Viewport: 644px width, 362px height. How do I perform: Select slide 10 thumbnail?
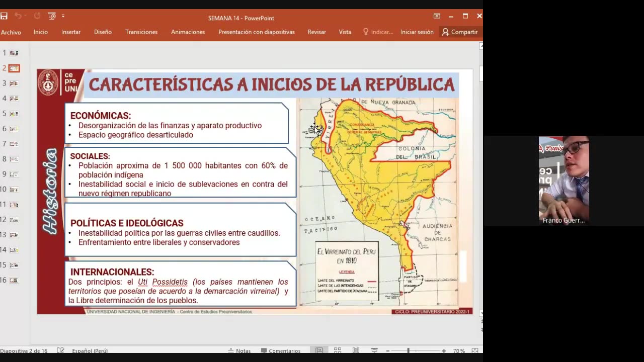[14, 190]
